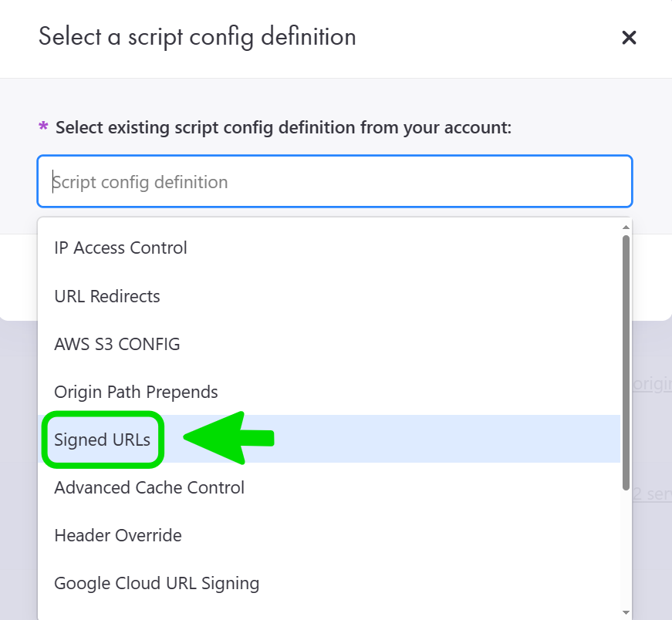Select Origin Path Prepends entry
This screenshot has width=672, height=620.
pos(136,392)
